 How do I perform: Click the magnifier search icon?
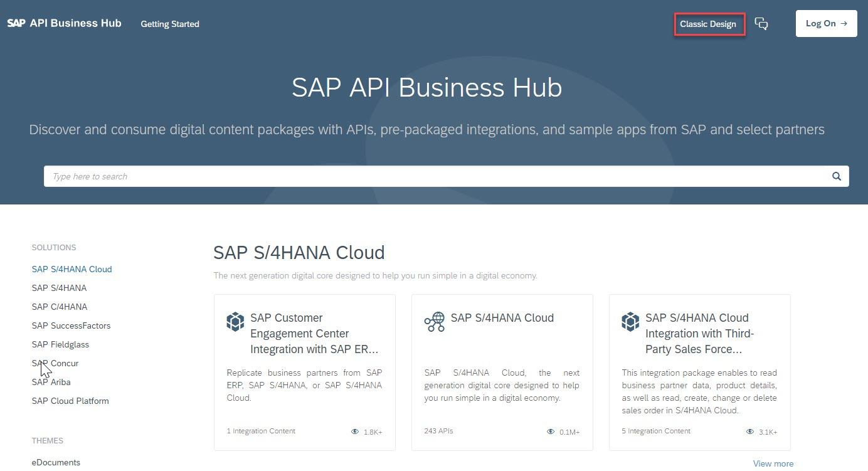point(836,176)
